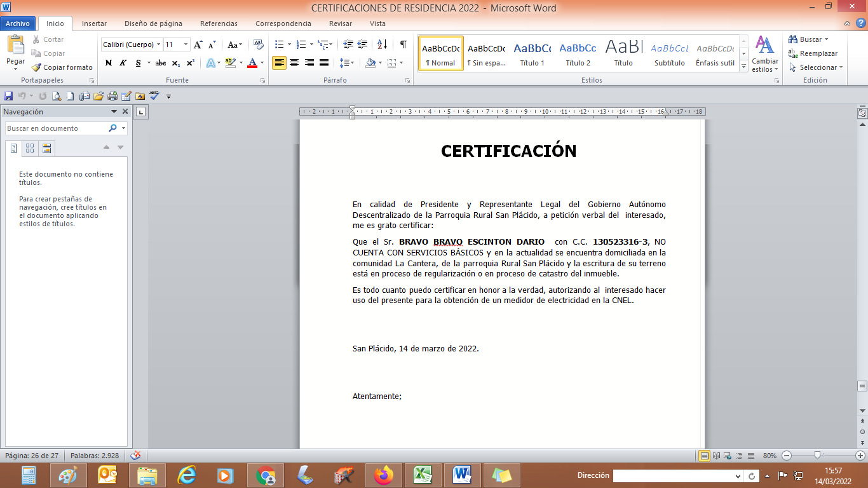Apply bullet list formatting
The height and width of the screenshot is (488, 868).
tap(279, 44)
